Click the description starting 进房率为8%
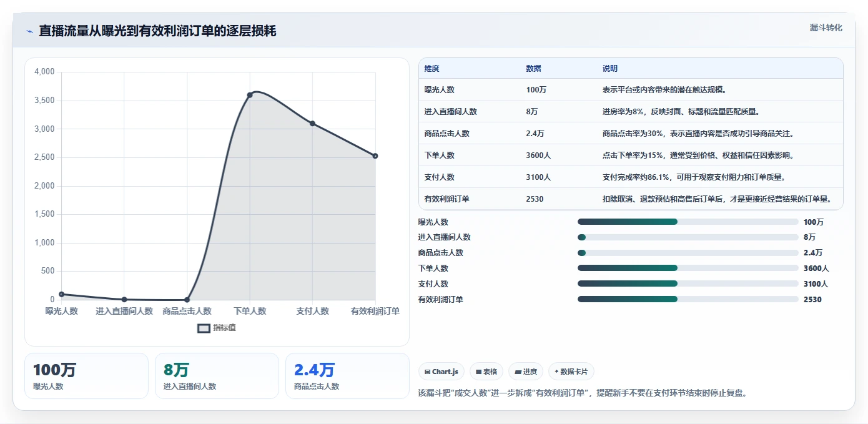868x424 pixels. click(x=681, y=112)
